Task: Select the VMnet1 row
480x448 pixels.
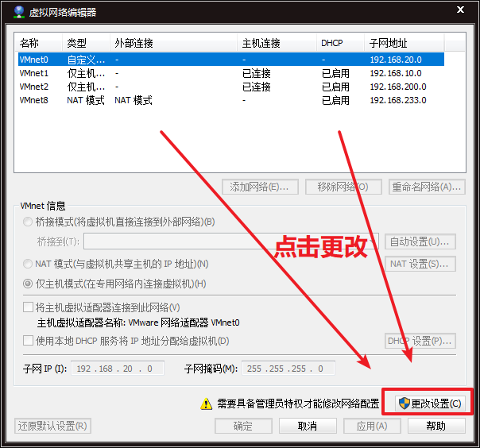Action: pyautogui.click(x=231, y=73)
